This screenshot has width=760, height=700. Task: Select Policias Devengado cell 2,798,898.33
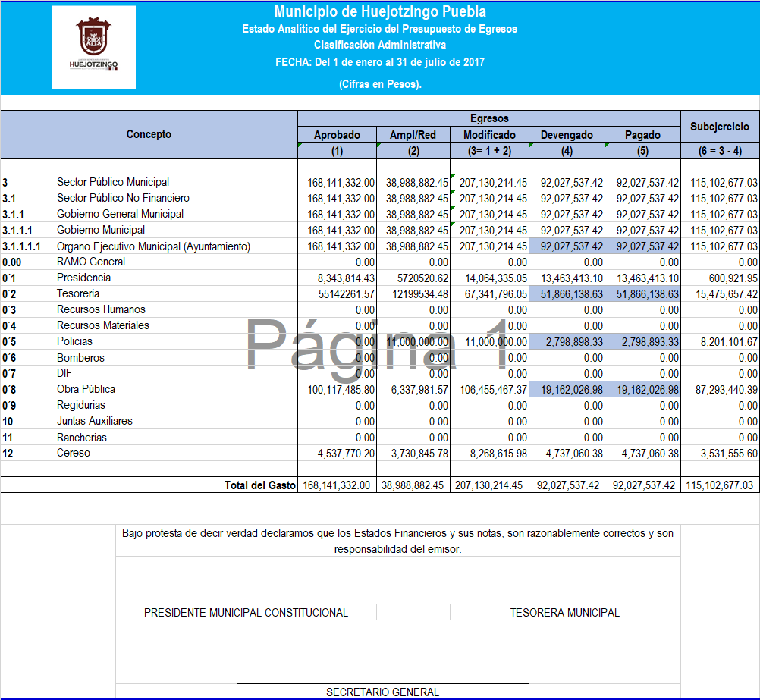coord(567,342)
